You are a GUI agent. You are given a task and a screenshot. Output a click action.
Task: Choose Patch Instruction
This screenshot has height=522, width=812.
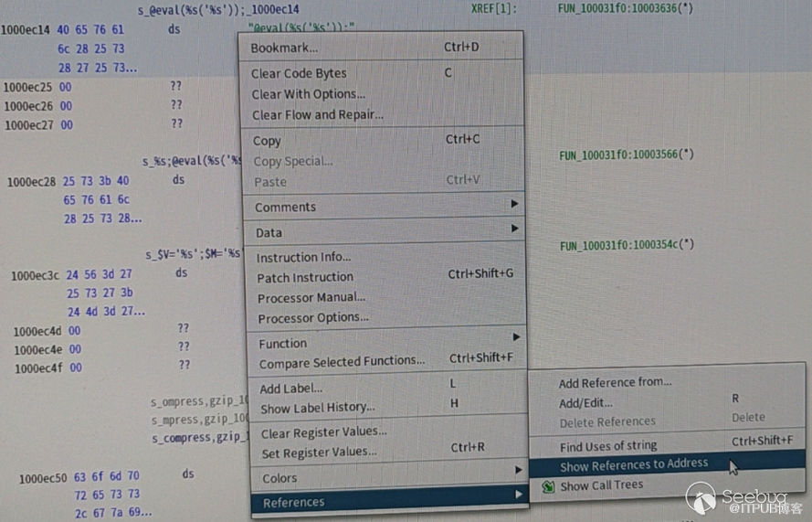pos(305,277)
